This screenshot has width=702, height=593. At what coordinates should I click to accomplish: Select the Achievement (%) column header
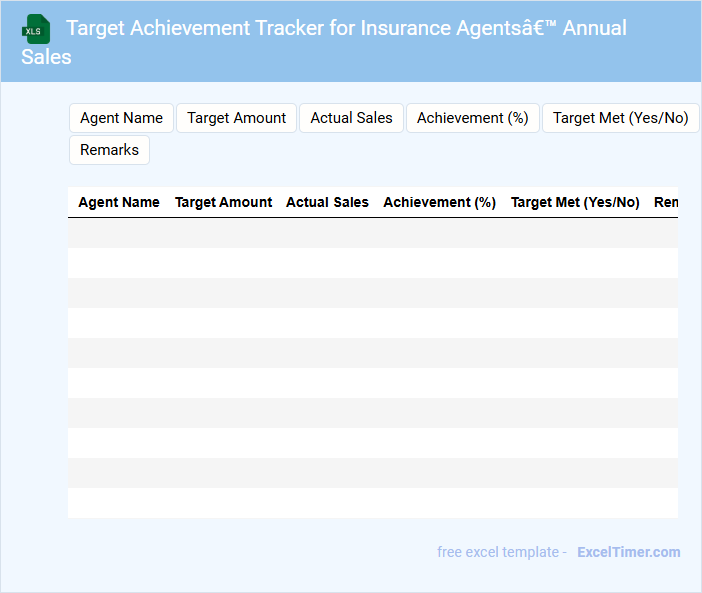click(439, 202)
